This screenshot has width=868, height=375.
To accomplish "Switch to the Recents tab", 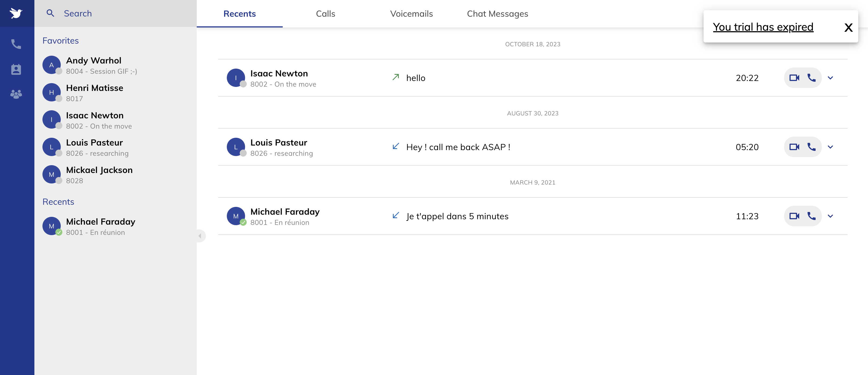I will tap(240, 14).
